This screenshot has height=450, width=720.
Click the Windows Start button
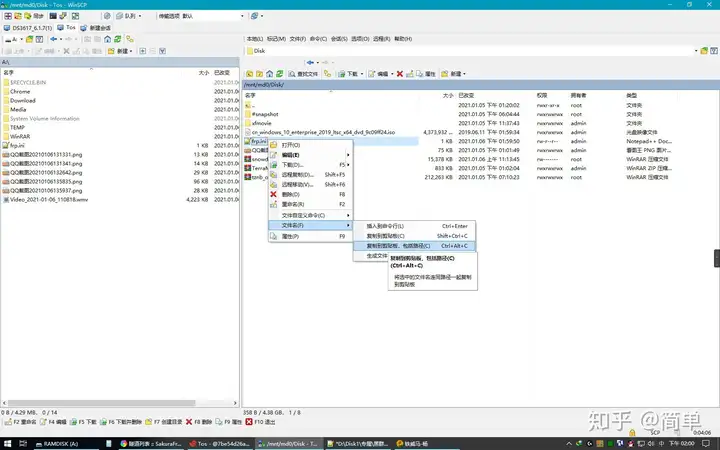(x=8, y=444)
